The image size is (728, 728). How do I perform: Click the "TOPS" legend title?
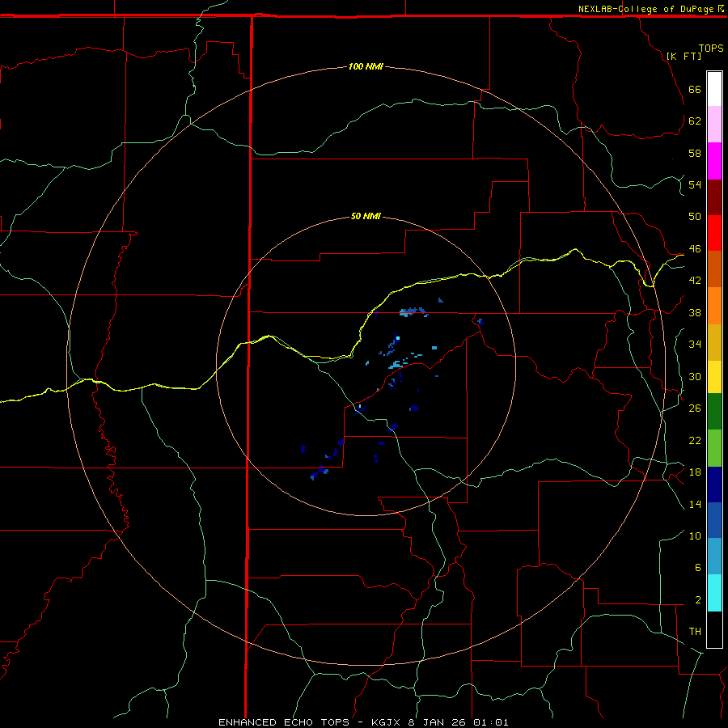click(x=711, y=48)
